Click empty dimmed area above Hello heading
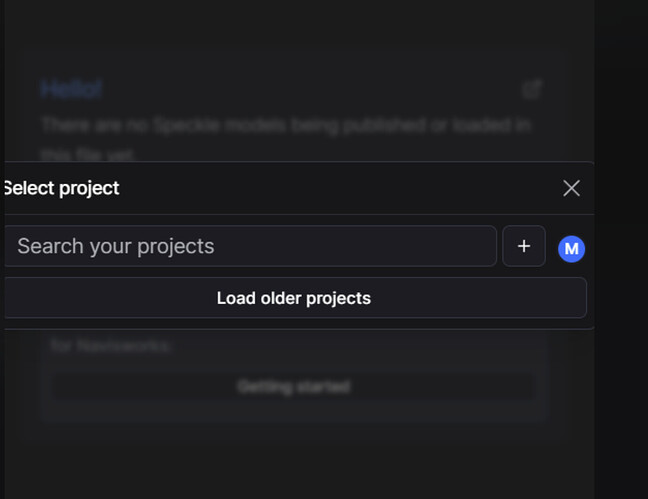 [x=298, y=37]
